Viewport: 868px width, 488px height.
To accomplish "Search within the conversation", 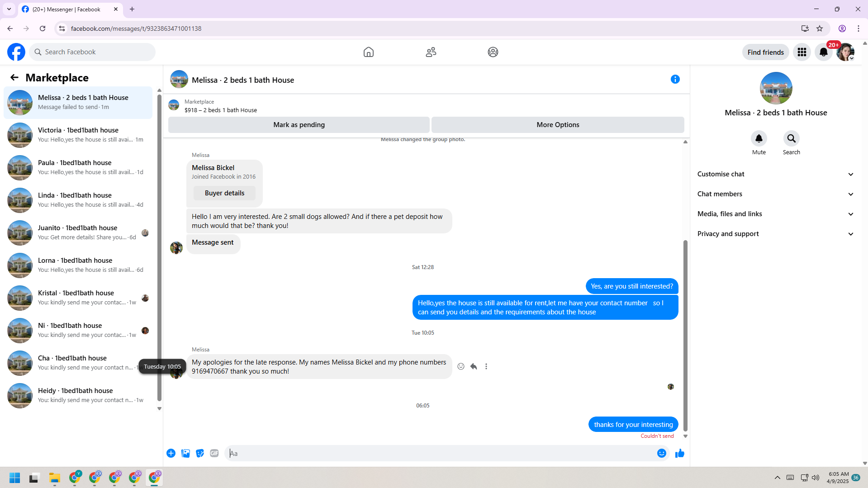I will click(792, 138).
